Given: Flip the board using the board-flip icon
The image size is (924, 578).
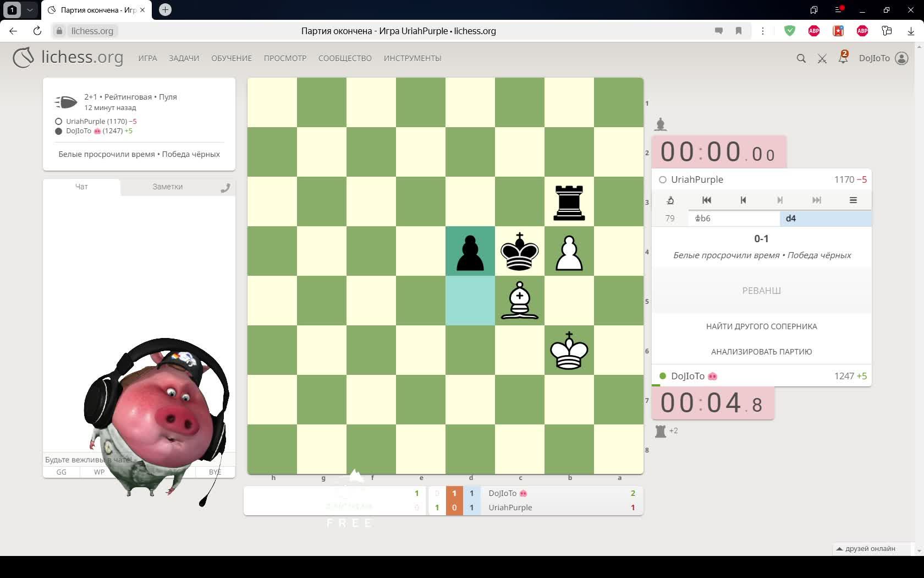Looking at the screenshot, I should (670, 200).
